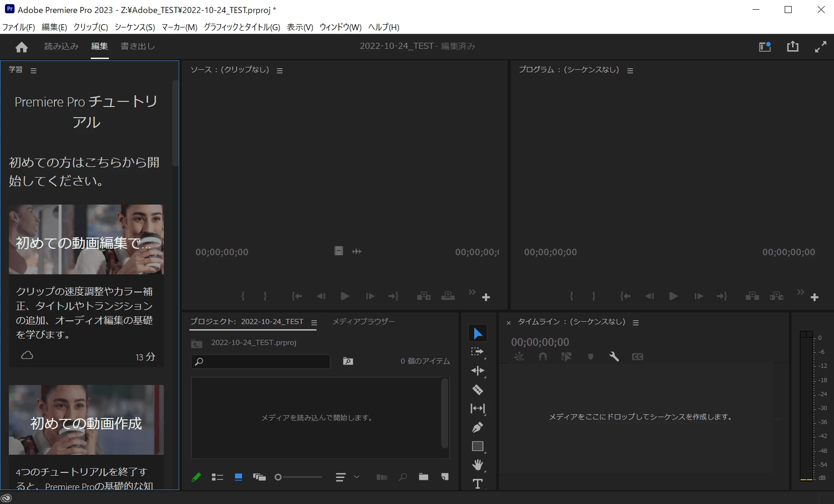Select the Ripple Edit tool

pos(478,371)
